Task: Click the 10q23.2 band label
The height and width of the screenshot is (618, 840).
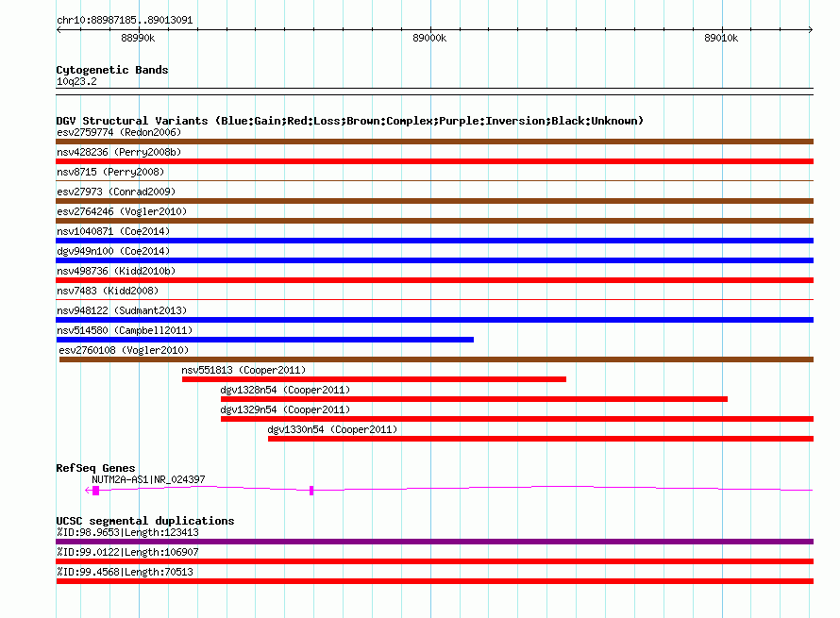Action: coord(76,81)
